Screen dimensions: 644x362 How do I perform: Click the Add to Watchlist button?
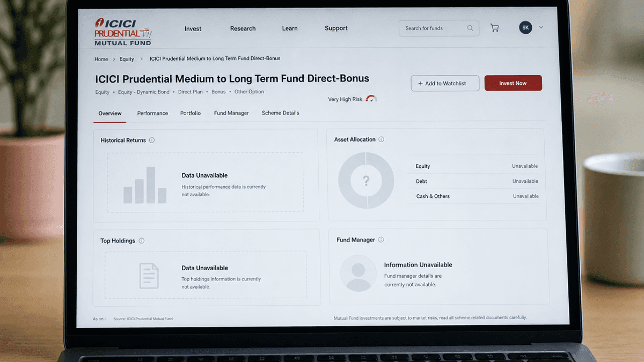[x=445, y=83]
